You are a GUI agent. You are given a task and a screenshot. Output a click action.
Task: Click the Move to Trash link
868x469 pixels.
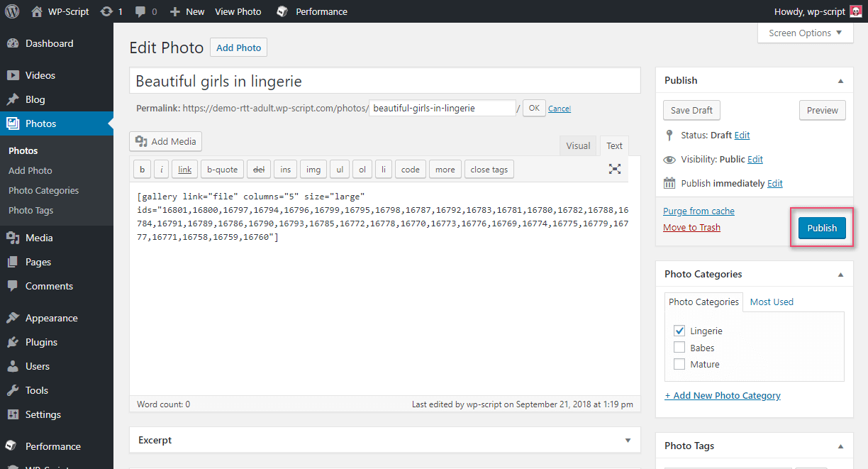[691, 227]
